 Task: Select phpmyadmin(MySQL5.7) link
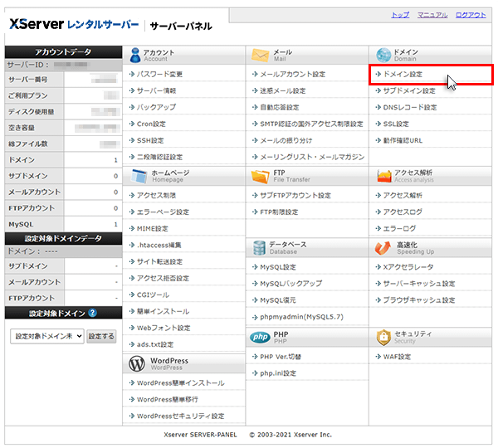(300, 317)
